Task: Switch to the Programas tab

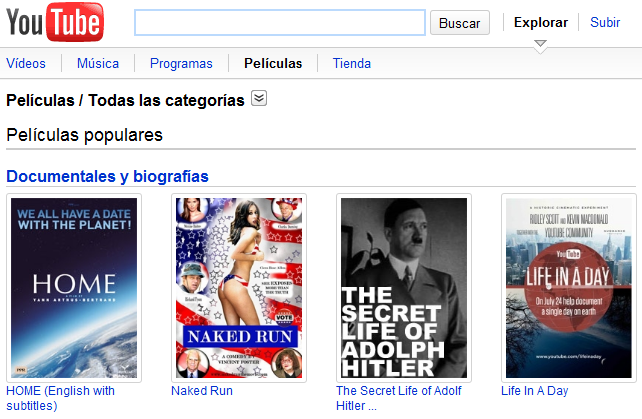Action: click(x=181, y=63)
